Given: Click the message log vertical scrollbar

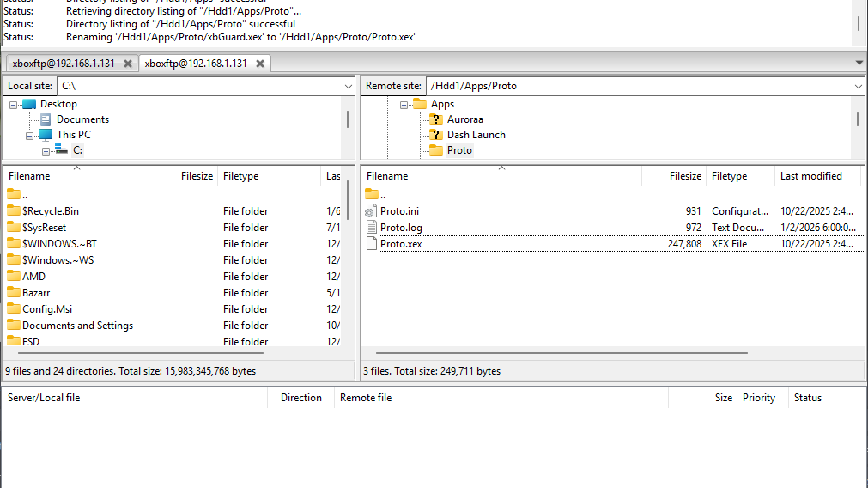Looking at the screenshot, I should tap(859, 23).
